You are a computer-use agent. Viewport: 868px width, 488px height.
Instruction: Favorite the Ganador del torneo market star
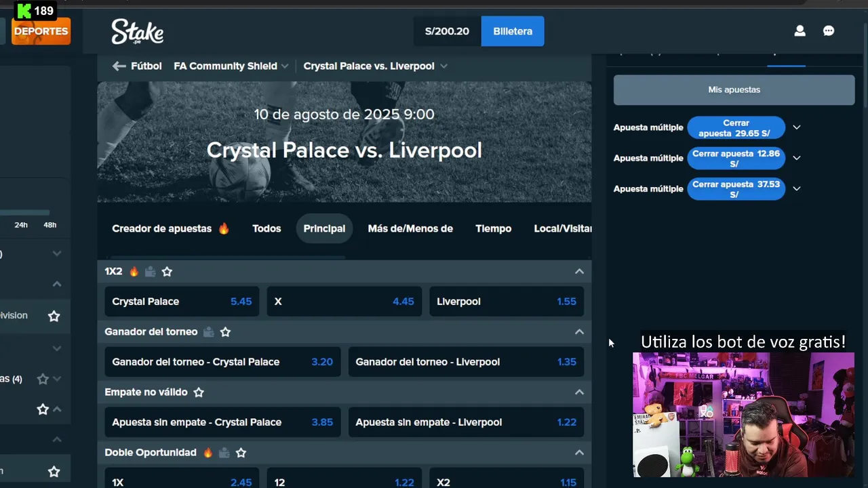click(226, 331)
